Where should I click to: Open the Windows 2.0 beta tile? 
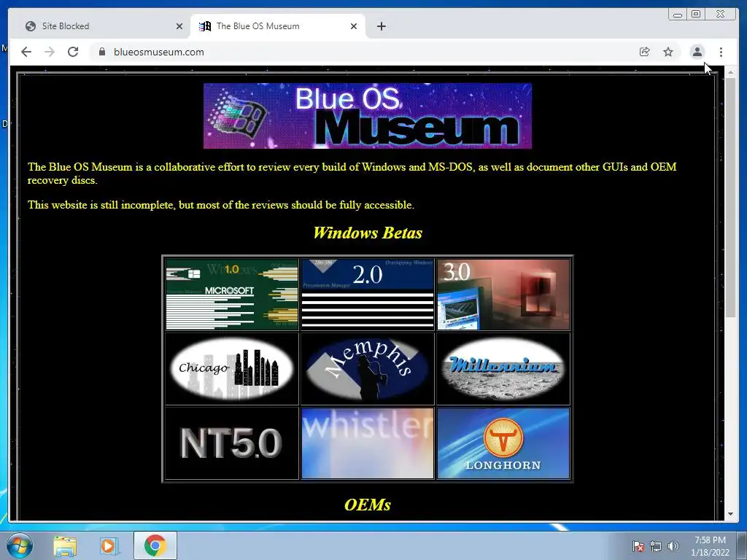click(x=368, y=295)
